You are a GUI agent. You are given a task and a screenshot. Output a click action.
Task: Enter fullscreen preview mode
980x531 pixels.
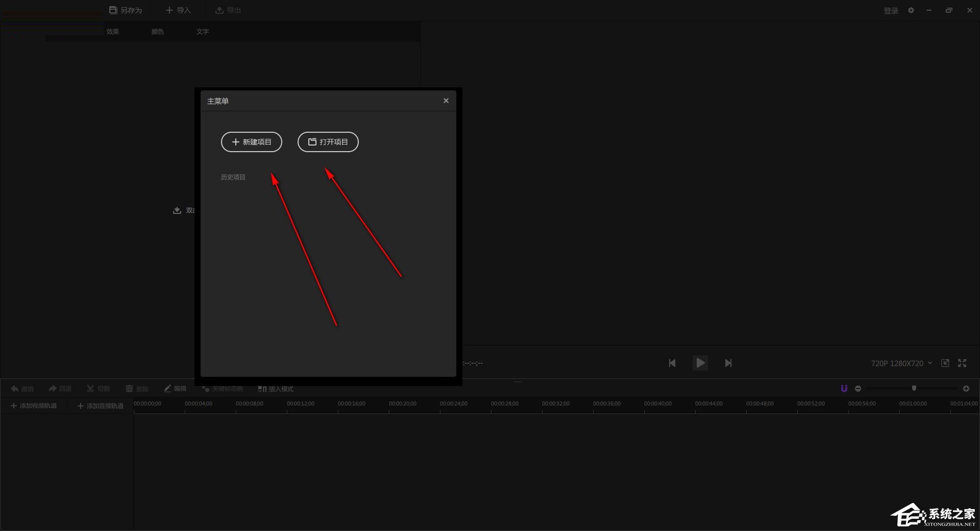(963, 363)
